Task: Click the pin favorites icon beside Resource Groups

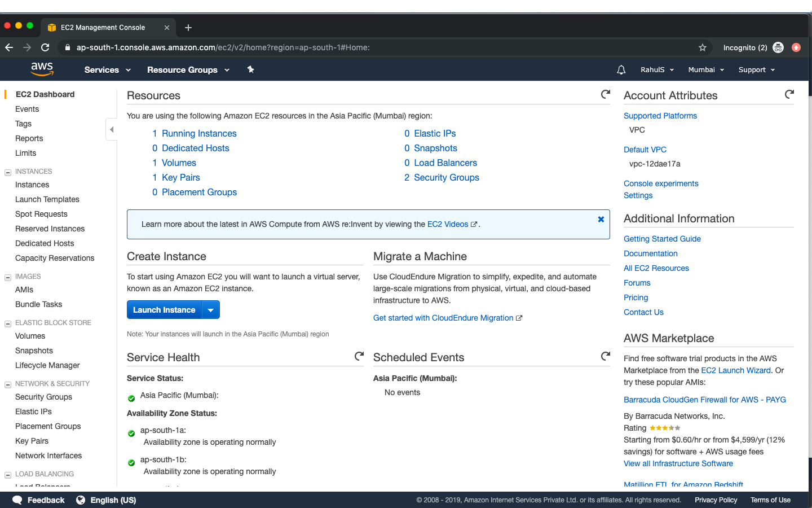Action: point(250,69)
